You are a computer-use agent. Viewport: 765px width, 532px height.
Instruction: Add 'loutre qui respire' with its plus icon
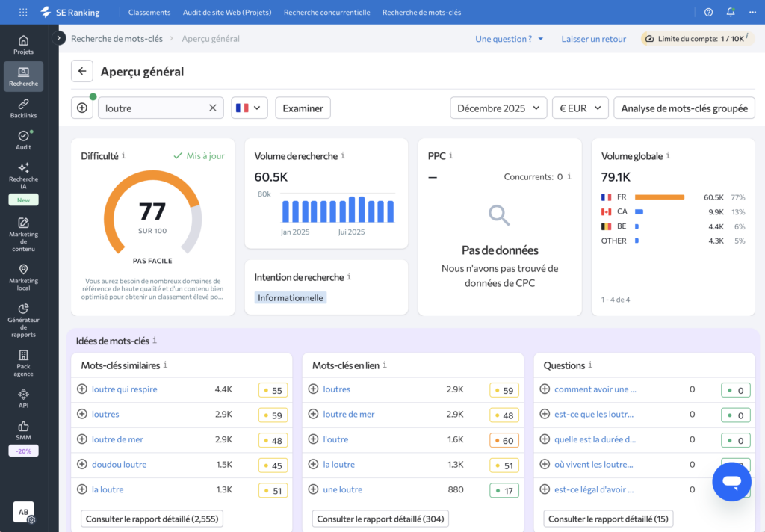(82, 389)
